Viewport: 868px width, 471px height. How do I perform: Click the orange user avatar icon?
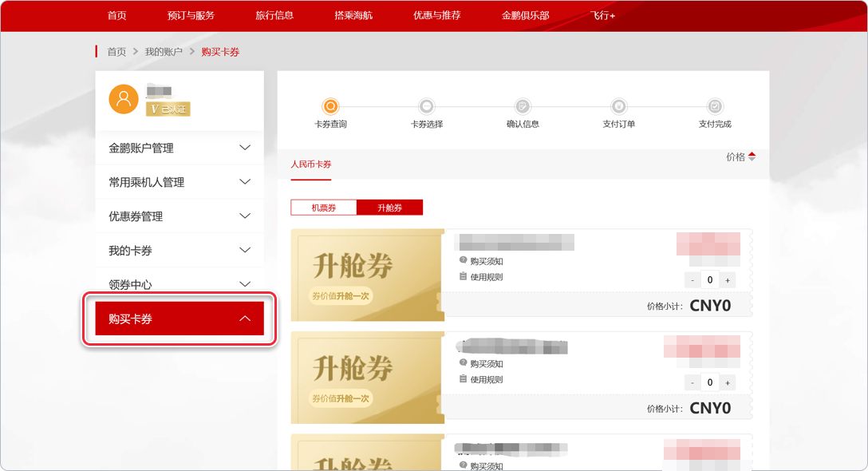pos(124,99)
